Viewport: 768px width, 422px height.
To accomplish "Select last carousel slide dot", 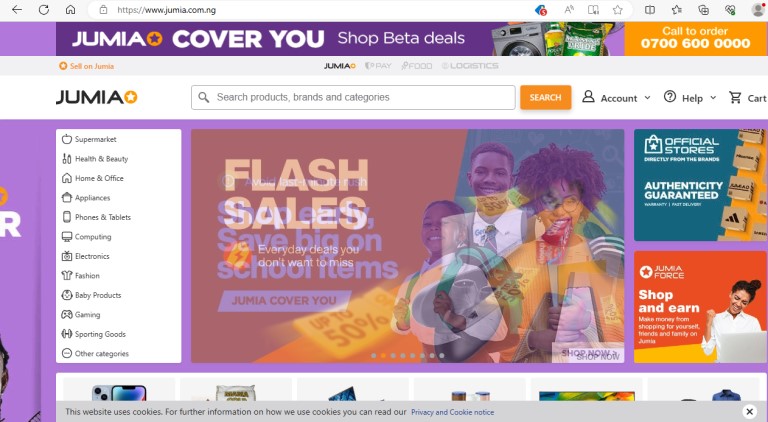I will pyautogui.click(x=441, y=356).
